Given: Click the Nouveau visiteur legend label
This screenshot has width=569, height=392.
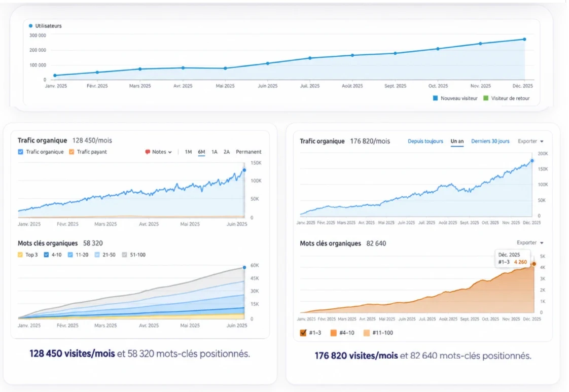Looking at the screenshot, I should click(459, 98).
